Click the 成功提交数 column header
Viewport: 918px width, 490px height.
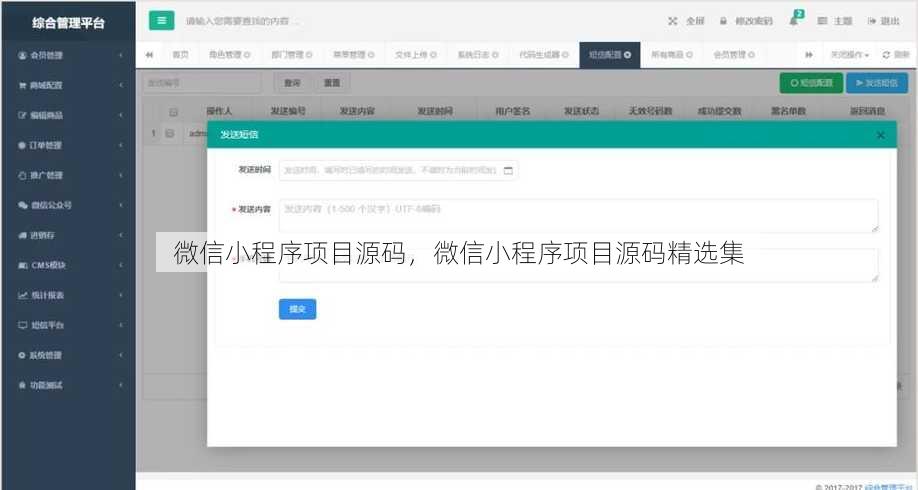(719, 111)
